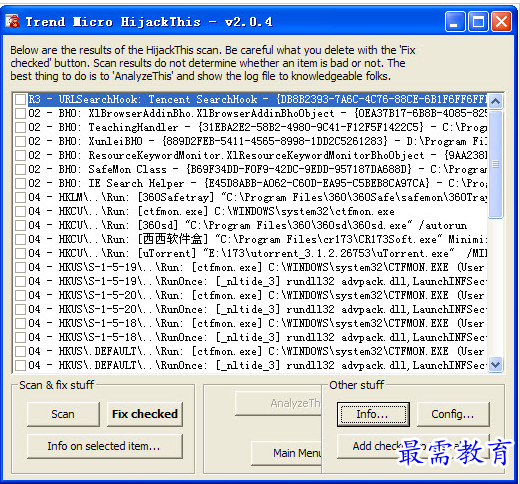Check the uTorrent Run entry checkbox
Image resolution: width=520 pixels, height=484 pixels.
coord(21,253)
